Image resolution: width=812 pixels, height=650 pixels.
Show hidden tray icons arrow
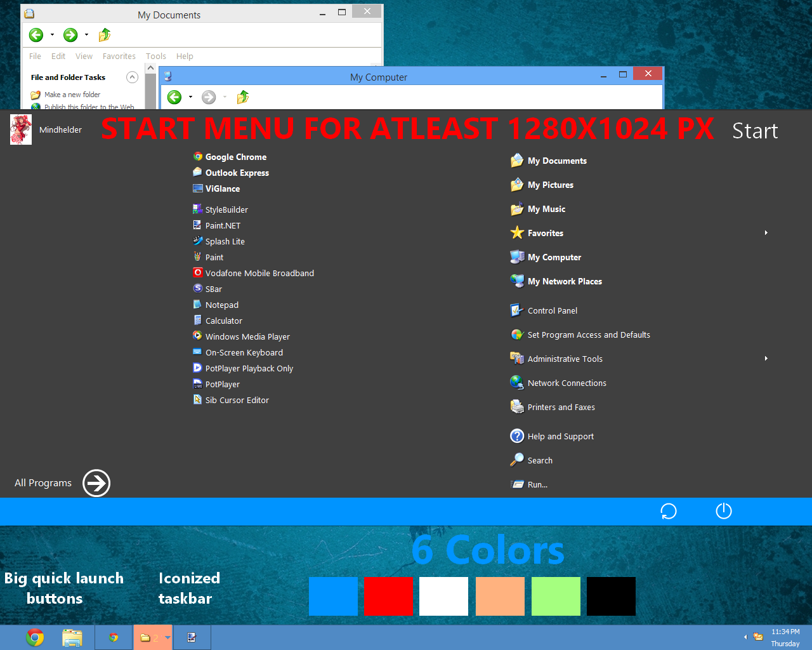click(x=745, y=637)
